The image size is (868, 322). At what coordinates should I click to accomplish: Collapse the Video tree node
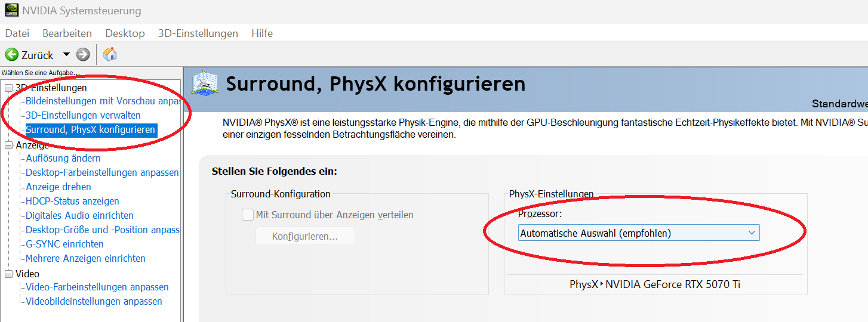(x=8, y=274)
